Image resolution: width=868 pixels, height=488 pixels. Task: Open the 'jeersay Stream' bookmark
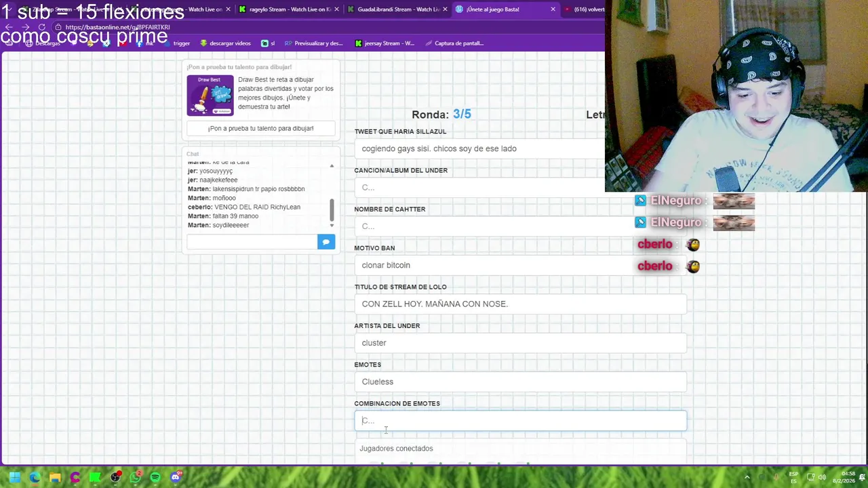click(x=385, y=43)
